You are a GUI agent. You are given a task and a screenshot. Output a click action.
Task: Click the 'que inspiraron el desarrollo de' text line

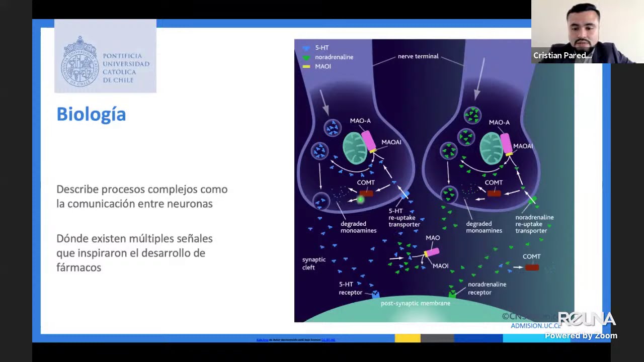pos(131,253)
